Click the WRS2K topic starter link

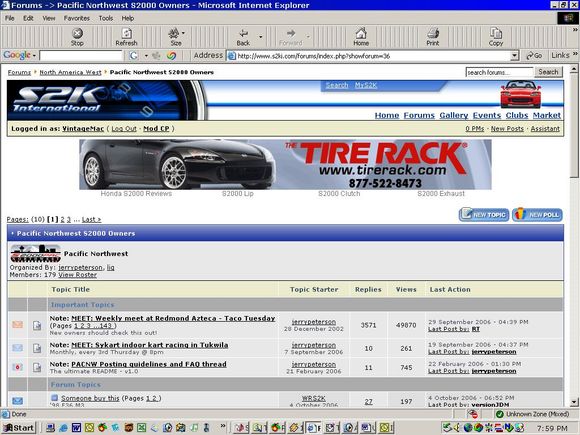(x=314, y=398)
